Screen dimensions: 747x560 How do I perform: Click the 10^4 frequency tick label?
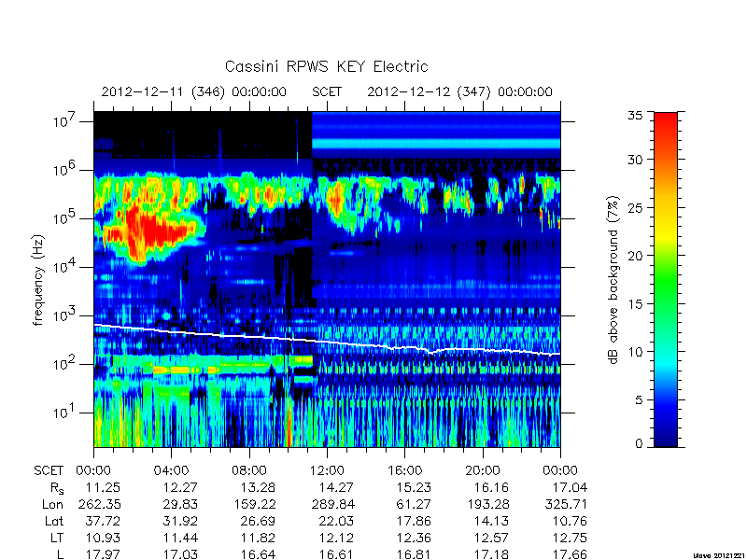click(65, 267)
